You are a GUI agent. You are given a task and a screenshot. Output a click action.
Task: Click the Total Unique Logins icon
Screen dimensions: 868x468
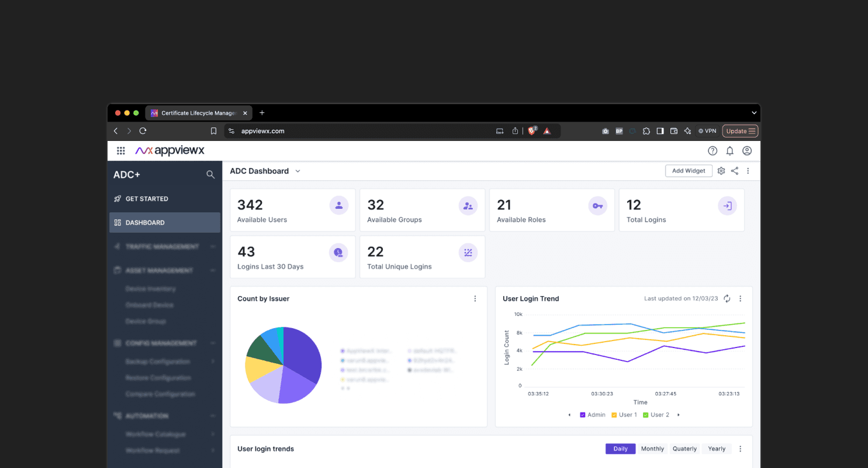click(468, 252)
